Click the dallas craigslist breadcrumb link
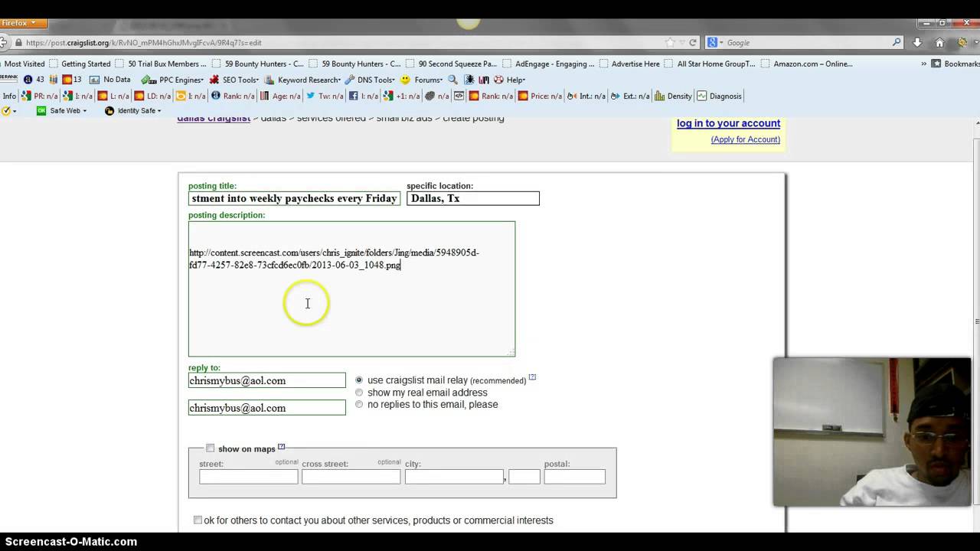Image resolution: width=980 pixels, height=551 pixels. click(214, 119)
